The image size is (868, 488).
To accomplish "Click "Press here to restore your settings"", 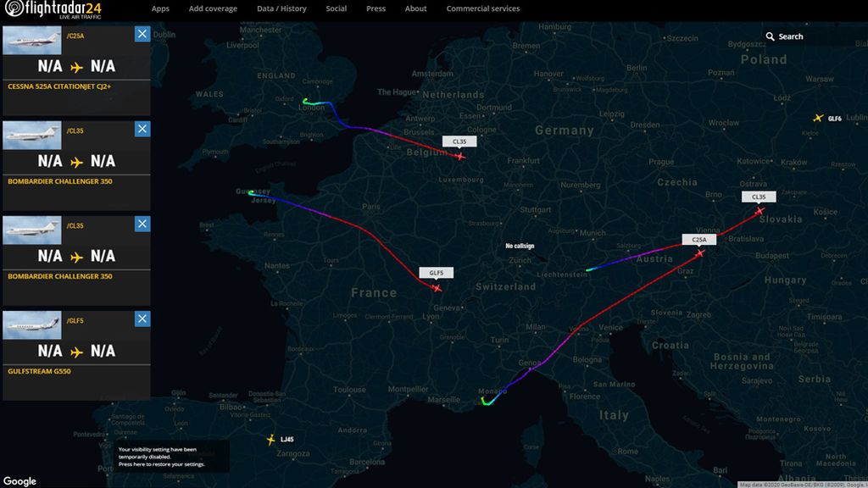I will click(162, 464).
